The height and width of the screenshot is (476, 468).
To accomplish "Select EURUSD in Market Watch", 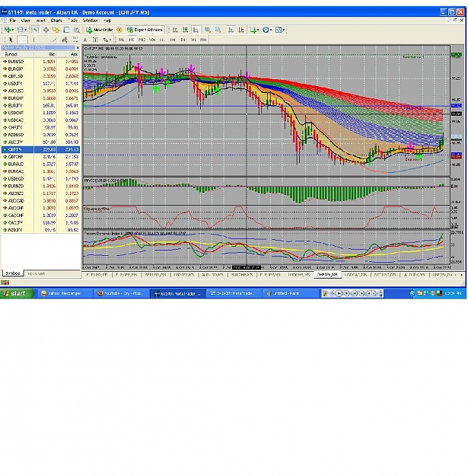I will (x=40, y=62).
